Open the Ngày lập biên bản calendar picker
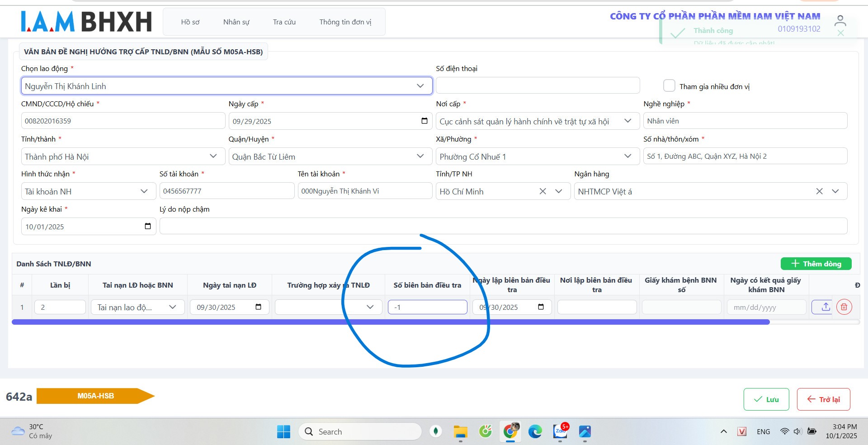868x445 pixels. 541,307
